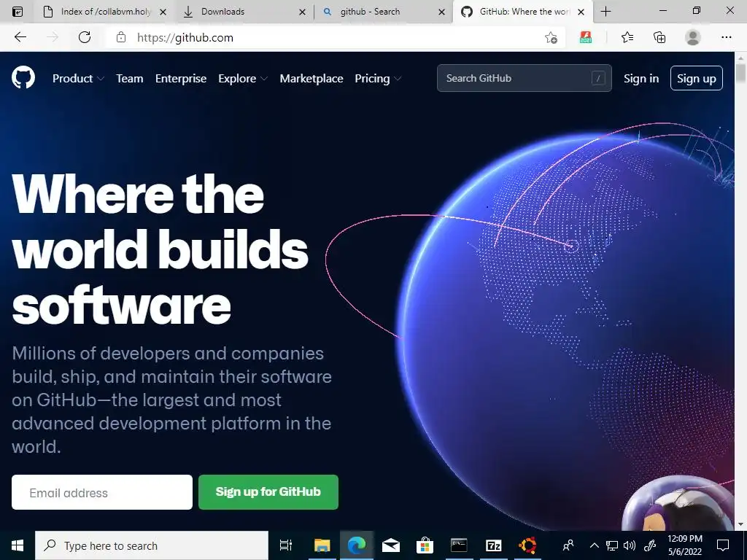Open Task View in the taskbar
The image size is (747, 560).
tap(286, 545)
